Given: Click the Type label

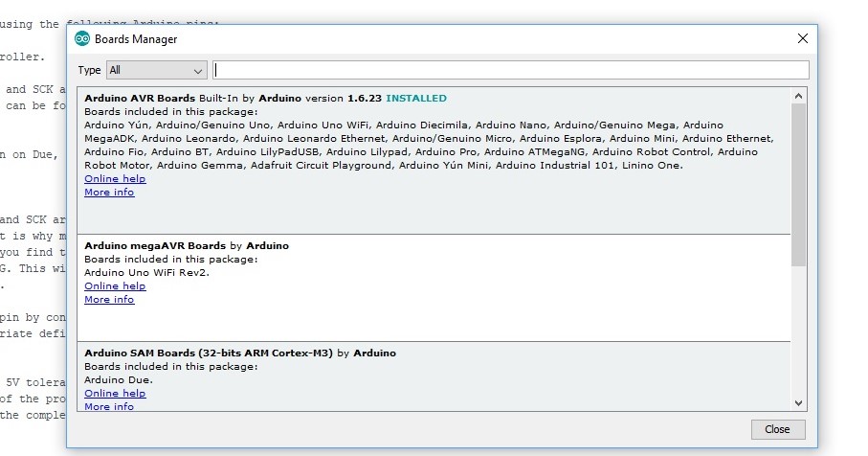Looking at the screenshot, I should point(89,70).
